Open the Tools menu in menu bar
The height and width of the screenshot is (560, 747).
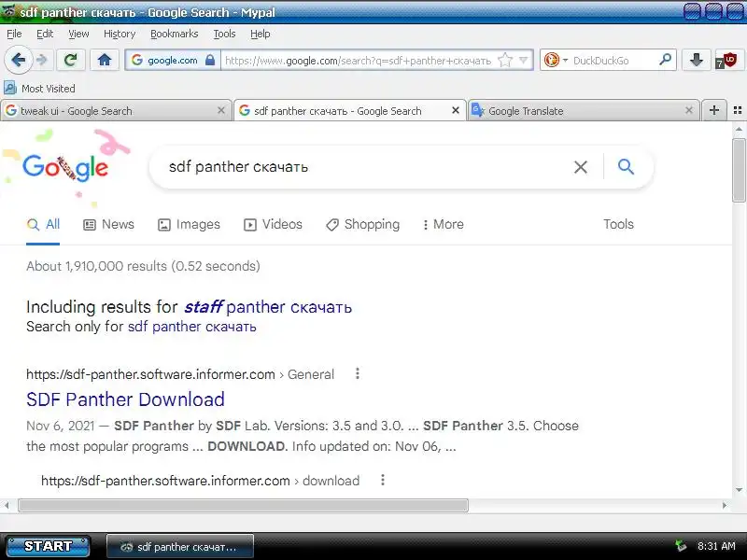click(224, 34)
